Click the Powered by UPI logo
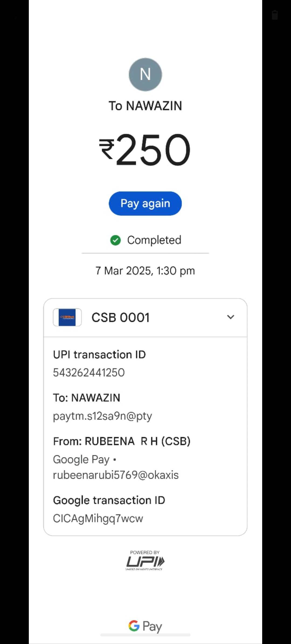The height and width of the screenshot is (644, 291). pos(145,560)
